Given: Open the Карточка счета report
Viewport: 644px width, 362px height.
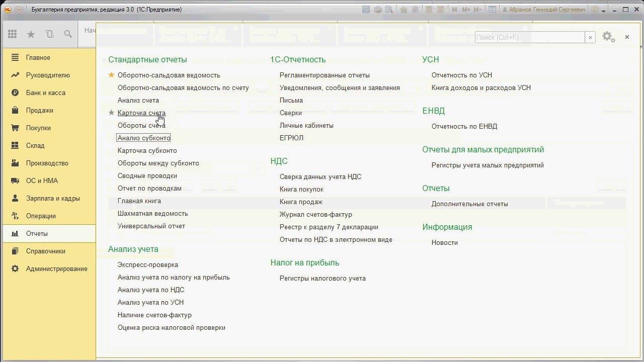Looking at the screenshot, I should (x=141, y=113).
